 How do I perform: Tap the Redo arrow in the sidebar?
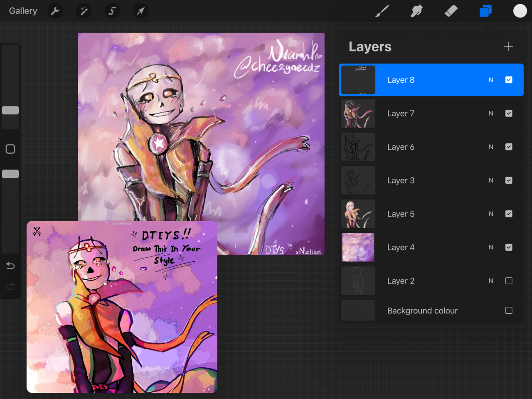pos(10,286)
